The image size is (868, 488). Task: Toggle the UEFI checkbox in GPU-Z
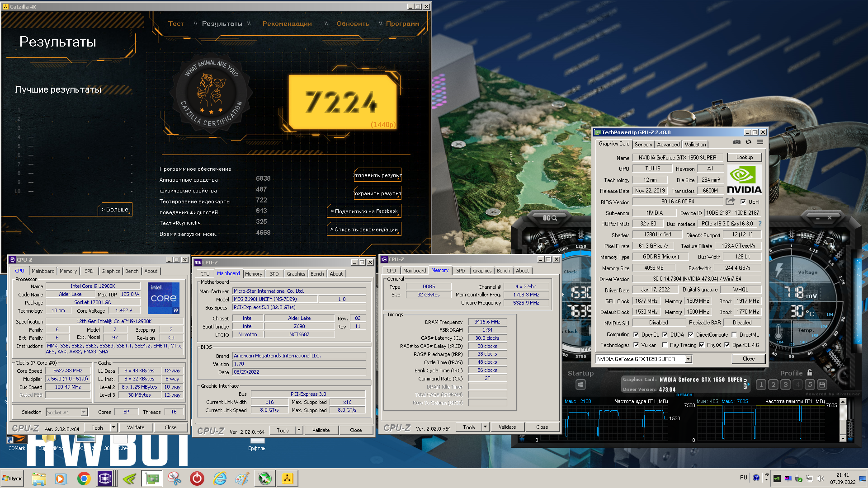[743, 202]
